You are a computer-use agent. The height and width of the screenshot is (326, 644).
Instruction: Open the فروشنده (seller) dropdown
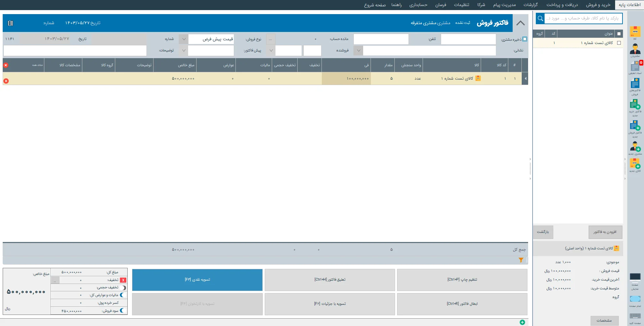point(358,51)
